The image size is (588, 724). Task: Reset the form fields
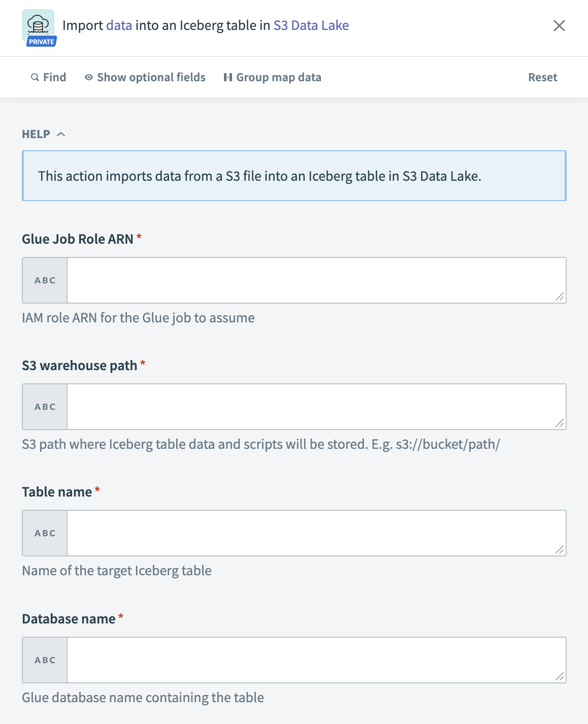[x=542, y=77]
